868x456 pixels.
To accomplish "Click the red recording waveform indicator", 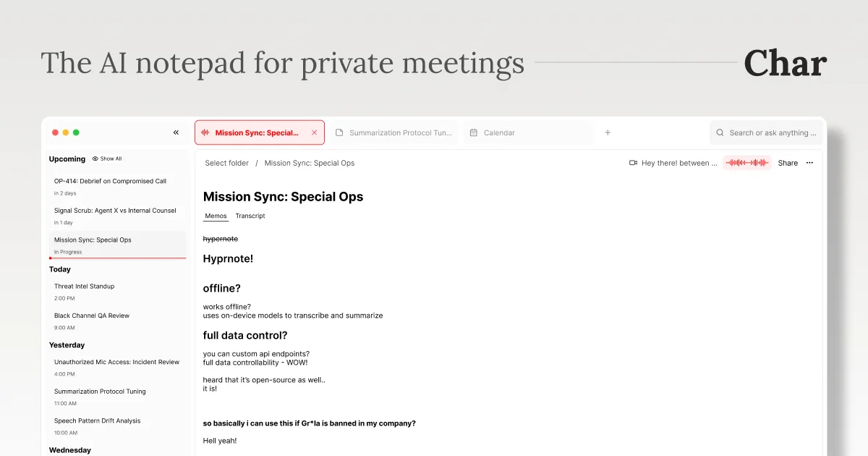I will 747,163.
